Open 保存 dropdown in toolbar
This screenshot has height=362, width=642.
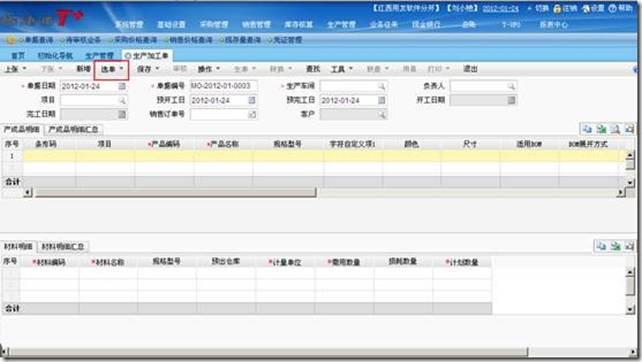148,69
